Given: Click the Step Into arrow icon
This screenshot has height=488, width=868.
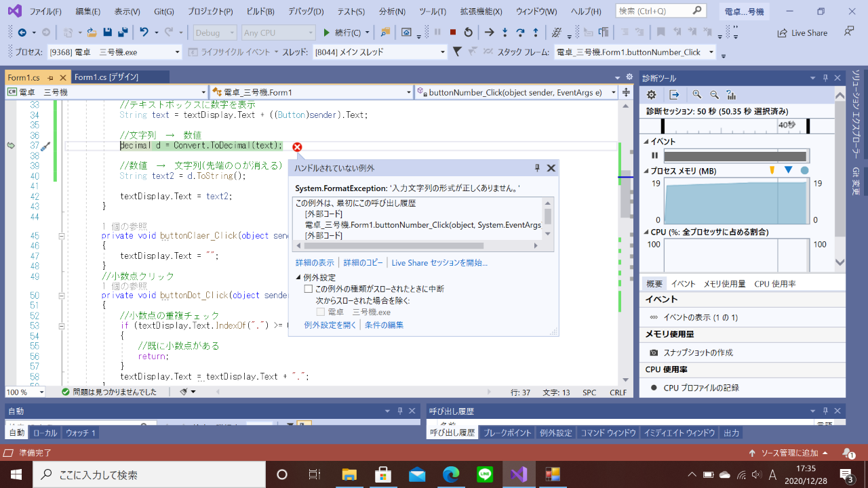Looking at the screenshot, I should pos(505,33).
